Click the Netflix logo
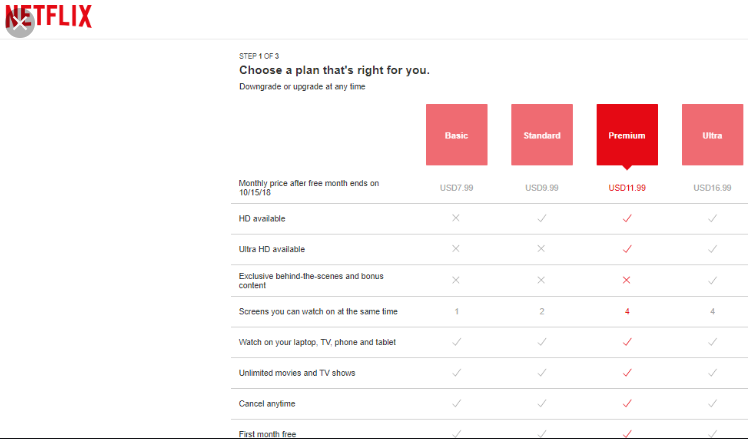This screenshot has width=748, height=439. coord(49,17)
